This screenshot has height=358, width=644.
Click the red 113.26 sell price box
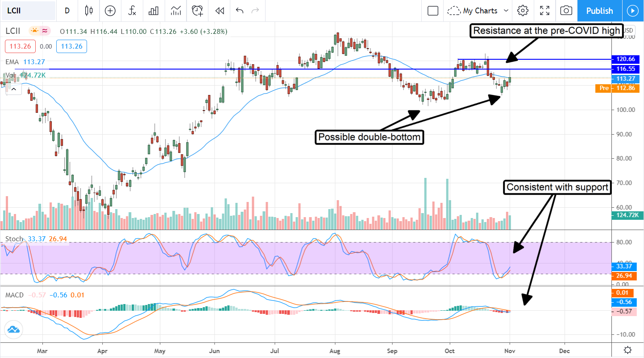tap(19, 46)
